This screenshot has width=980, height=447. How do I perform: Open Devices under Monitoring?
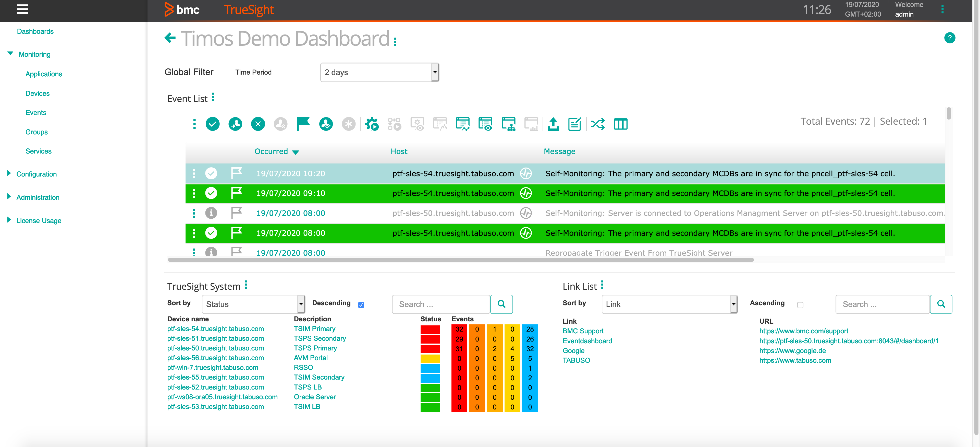37,93
